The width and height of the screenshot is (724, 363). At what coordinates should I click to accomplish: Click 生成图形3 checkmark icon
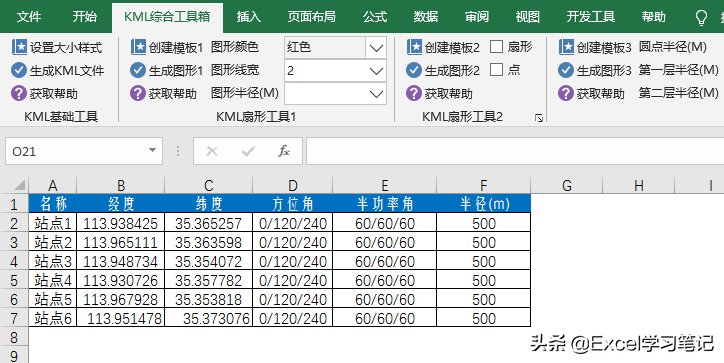coord(566,70)
